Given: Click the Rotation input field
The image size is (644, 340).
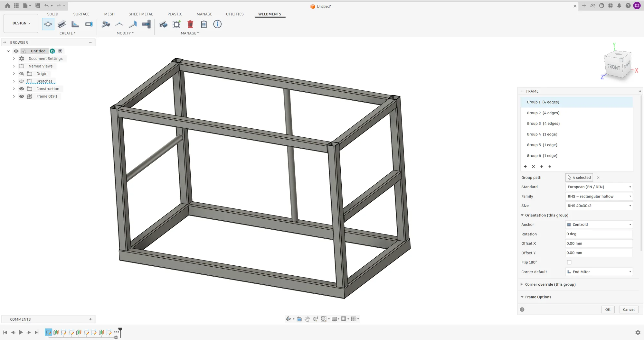Looking at the screenshot, I should [x=599, y=234].
